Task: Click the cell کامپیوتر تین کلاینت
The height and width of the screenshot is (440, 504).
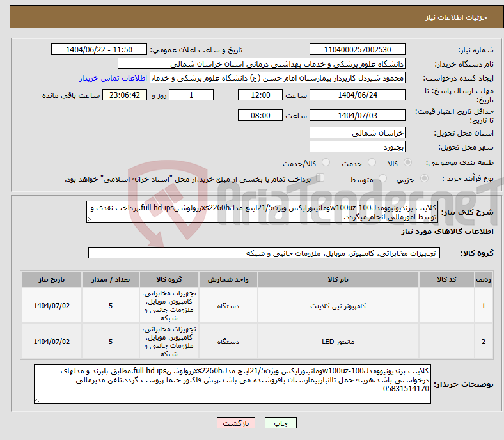Action: pos(338,306)
